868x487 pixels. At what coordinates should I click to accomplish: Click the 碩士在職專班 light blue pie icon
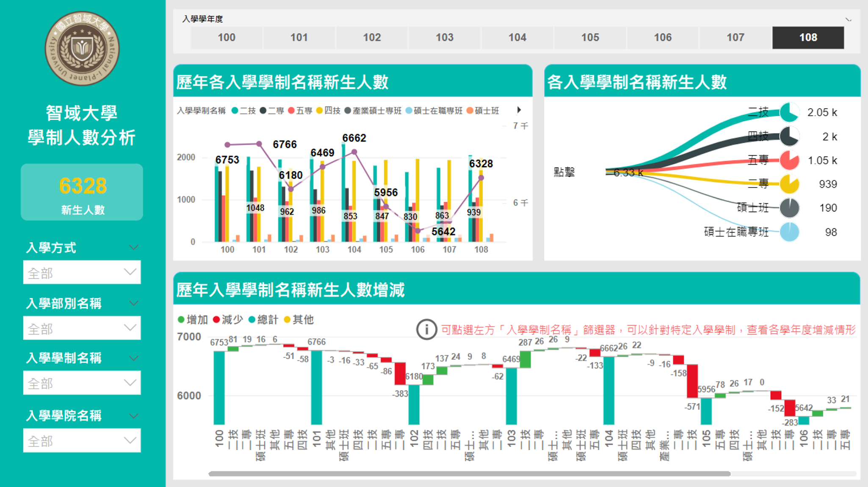[x=789, y=232]
